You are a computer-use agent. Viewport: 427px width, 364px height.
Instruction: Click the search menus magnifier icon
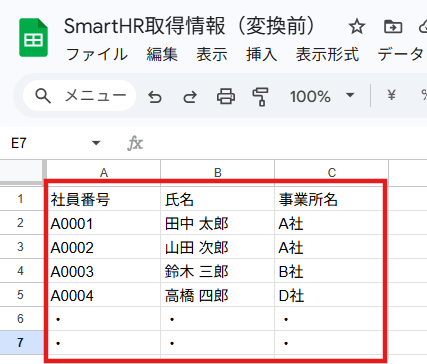(43, 96)
